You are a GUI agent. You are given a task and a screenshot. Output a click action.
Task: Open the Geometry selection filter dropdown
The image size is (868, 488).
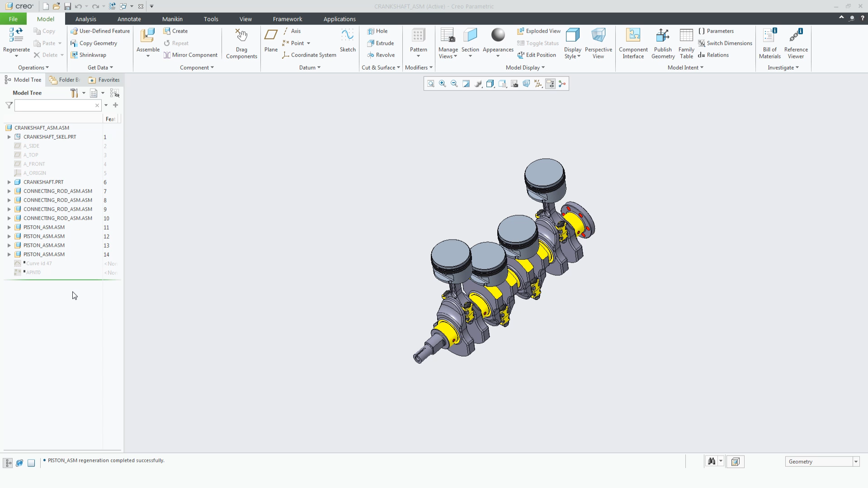coord(855,462)
